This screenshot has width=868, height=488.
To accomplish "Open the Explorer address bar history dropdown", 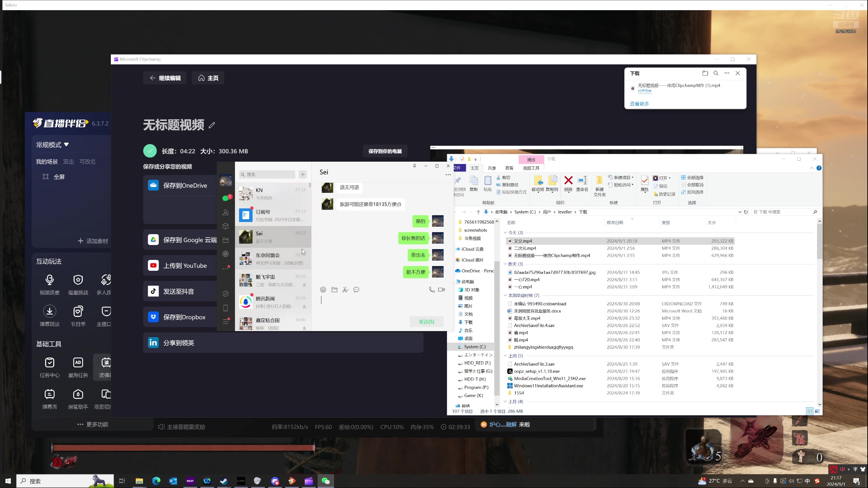I will (739, 212).
